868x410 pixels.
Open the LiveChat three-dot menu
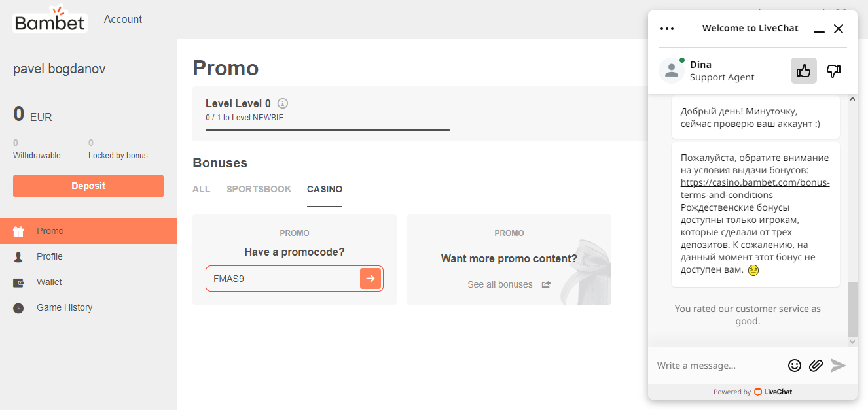(x=667, y=29)
